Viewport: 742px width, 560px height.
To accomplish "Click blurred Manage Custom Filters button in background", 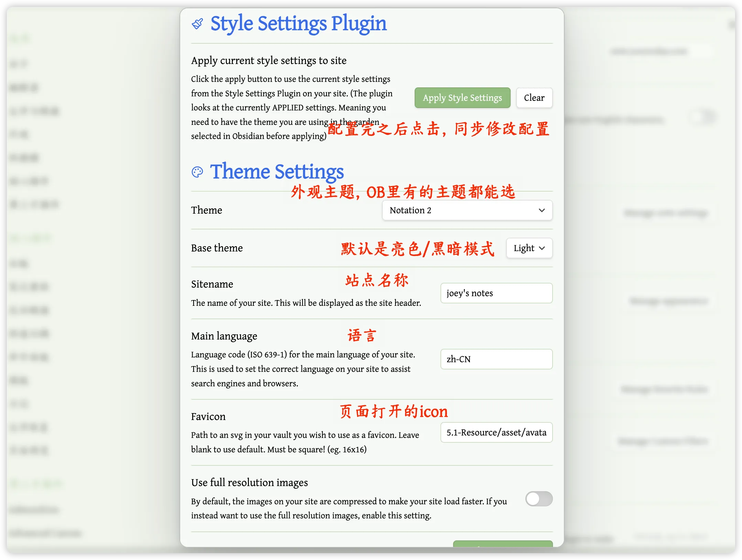I will 663,441.
